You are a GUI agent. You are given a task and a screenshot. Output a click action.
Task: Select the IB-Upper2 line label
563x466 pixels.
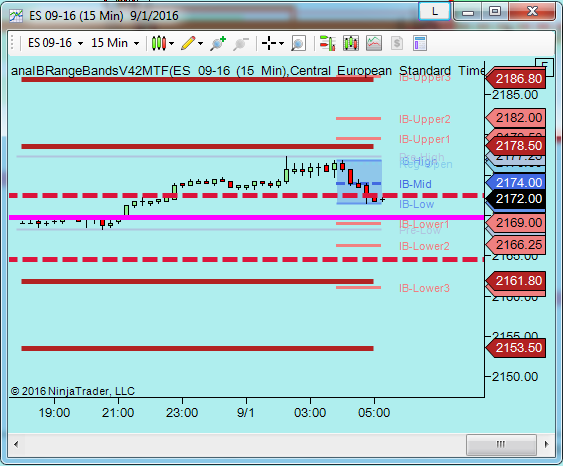[x=424, y=119]
